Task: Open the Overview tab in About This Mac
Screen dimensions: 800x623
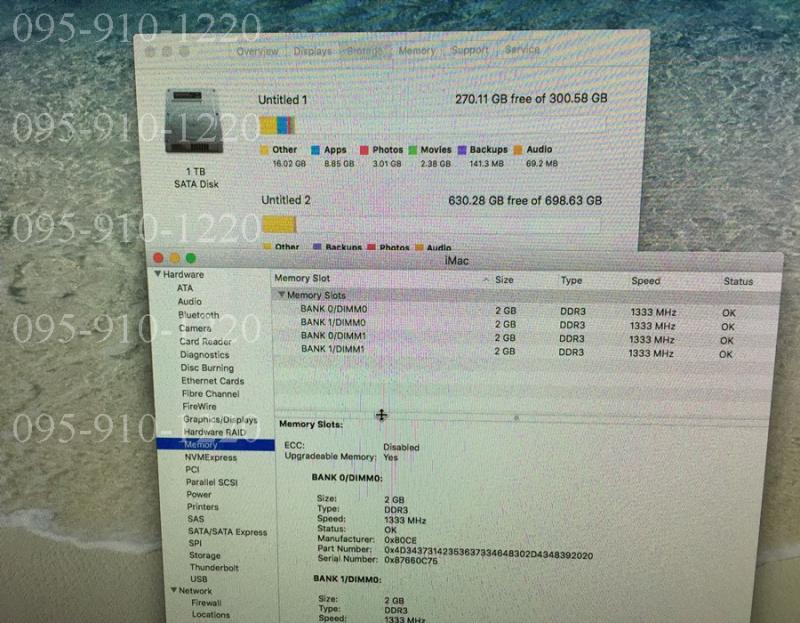Action: click(x=258, y=51)
